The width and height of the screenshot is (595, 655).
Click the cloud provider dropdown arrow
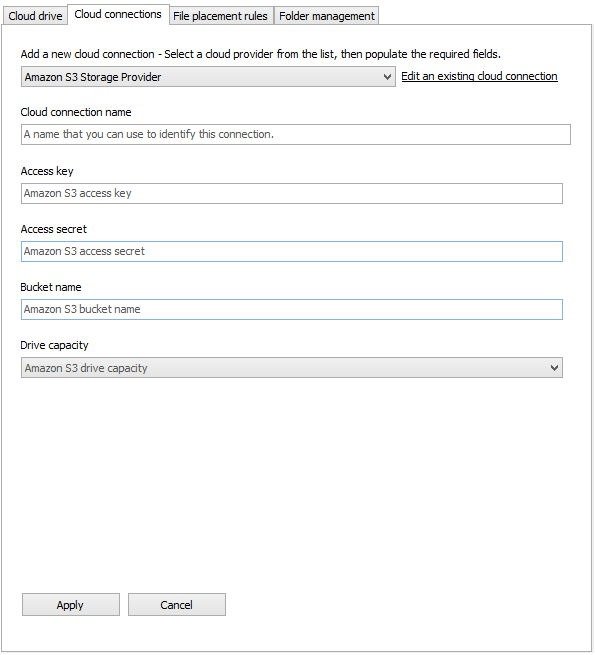(387, 77)
